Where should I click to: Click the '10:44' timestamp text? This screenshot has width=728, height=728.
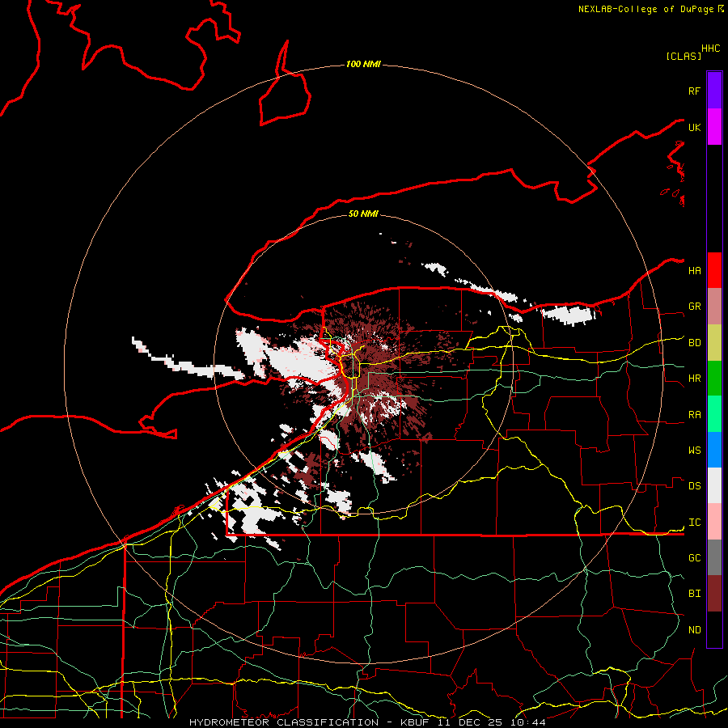[527, 722]
